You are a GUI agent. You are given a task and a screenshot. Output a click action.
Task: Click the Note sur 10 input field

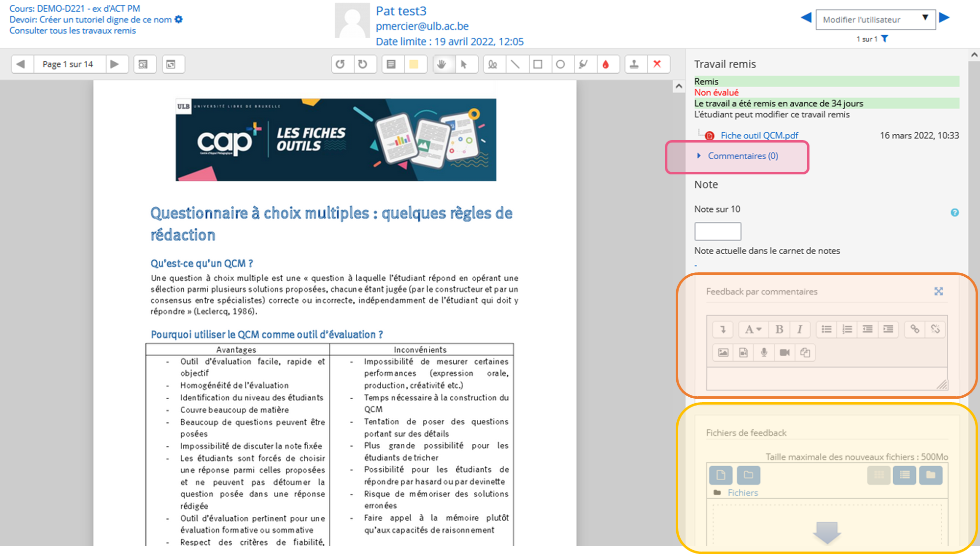(717, 231)
